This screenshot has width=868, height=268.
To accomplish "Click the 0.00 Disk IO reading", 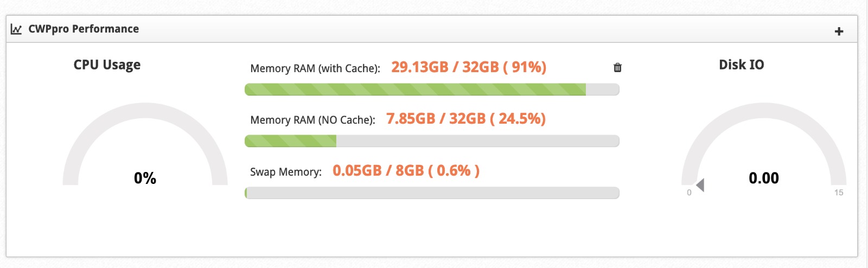I will pyautogui.click(x=764, y=178).
